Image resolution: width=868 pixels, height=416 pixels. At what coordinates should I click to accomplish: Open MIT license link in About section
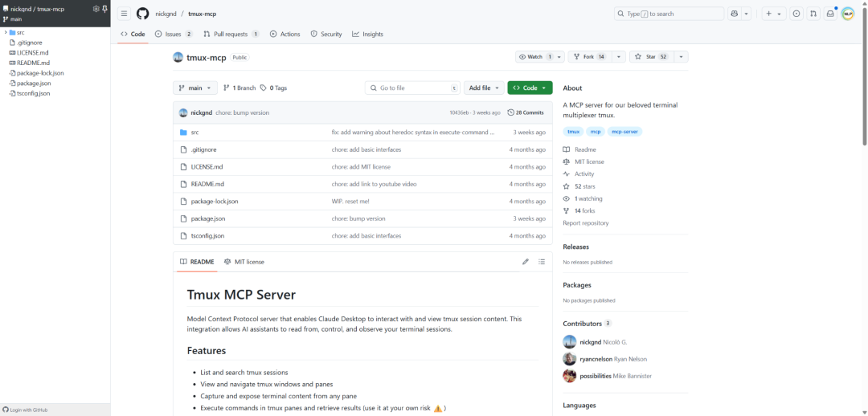click(x=583, y=161)
